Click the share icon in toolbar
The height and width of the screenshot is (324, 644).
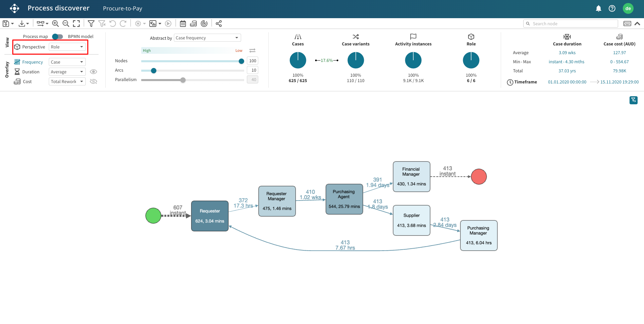pyautogui.click(x=219, y=24)
